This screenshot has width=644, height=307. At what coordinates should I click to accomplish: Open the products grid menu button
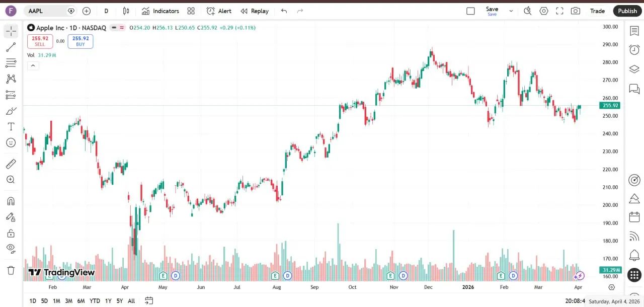tap(634, 275)
